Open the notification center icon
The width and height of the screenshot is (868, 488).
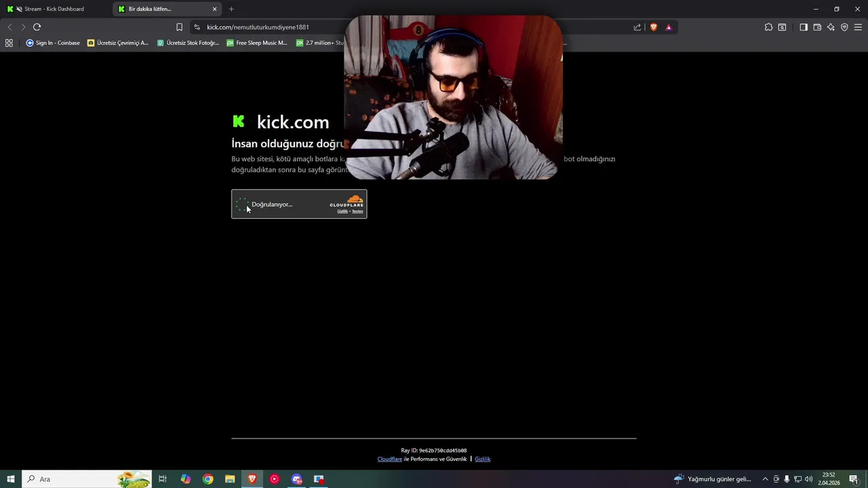854,479
